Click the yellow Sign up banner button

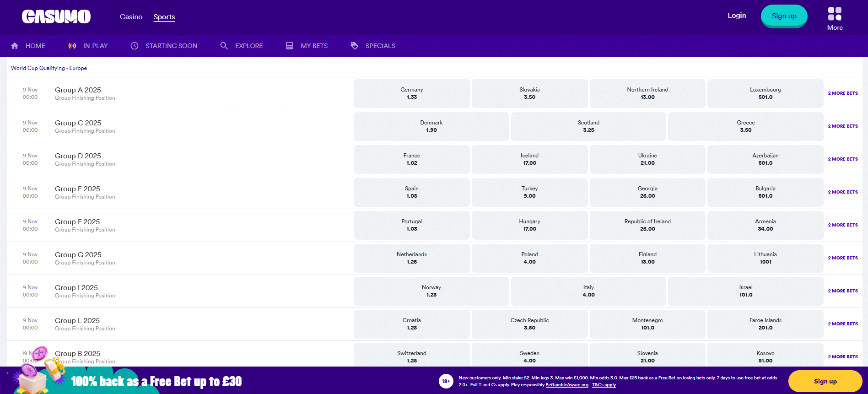[x=825, y=381]
